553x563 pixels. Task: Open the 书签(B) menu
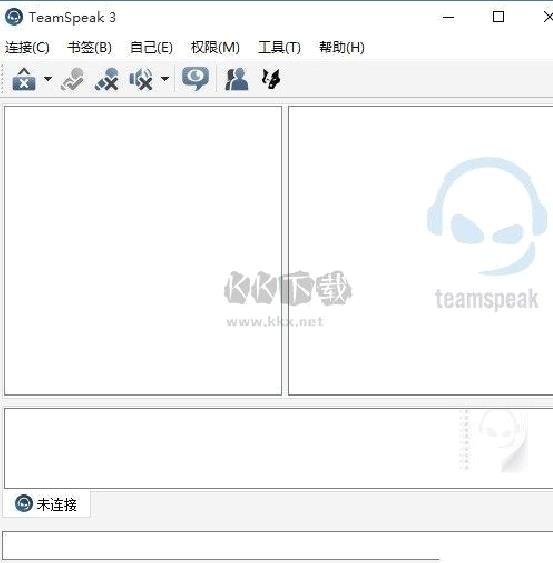[x=89, y=47]
